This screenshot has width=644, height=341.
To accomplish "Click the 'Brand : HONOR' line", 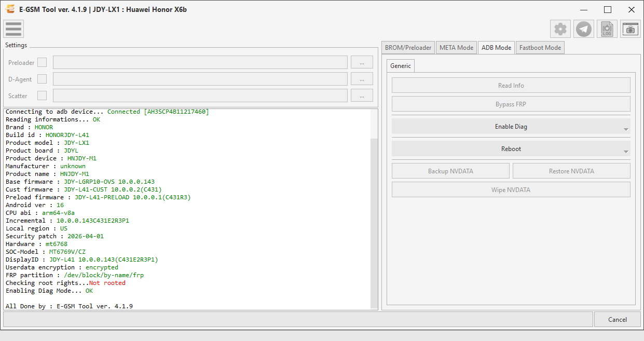I will [x=30, y=127].
